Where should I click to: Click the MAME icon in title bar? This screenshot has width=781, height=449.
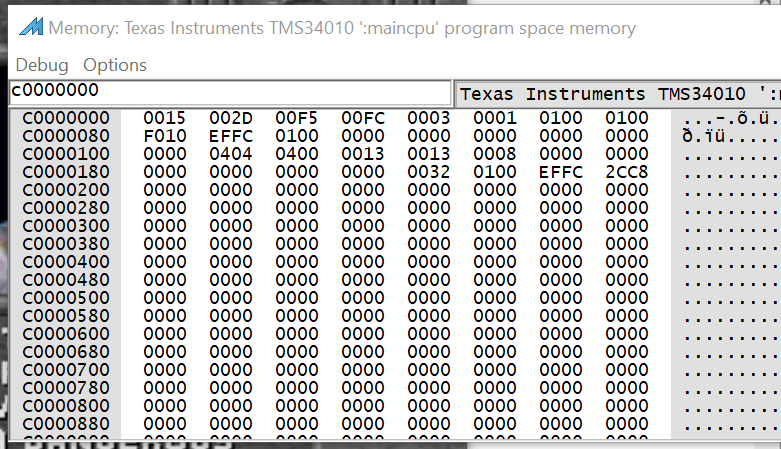(x=31, y=26)
